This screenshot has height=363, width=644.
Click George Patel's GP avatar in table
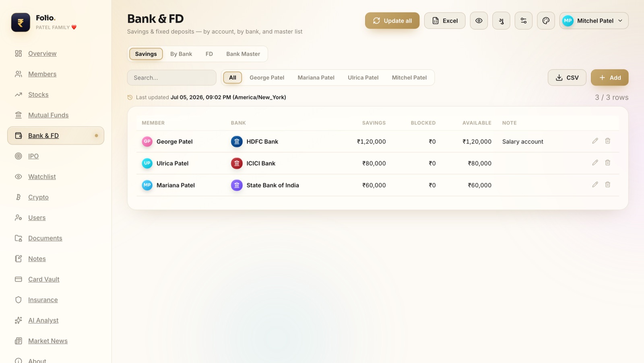pos(147,142)
